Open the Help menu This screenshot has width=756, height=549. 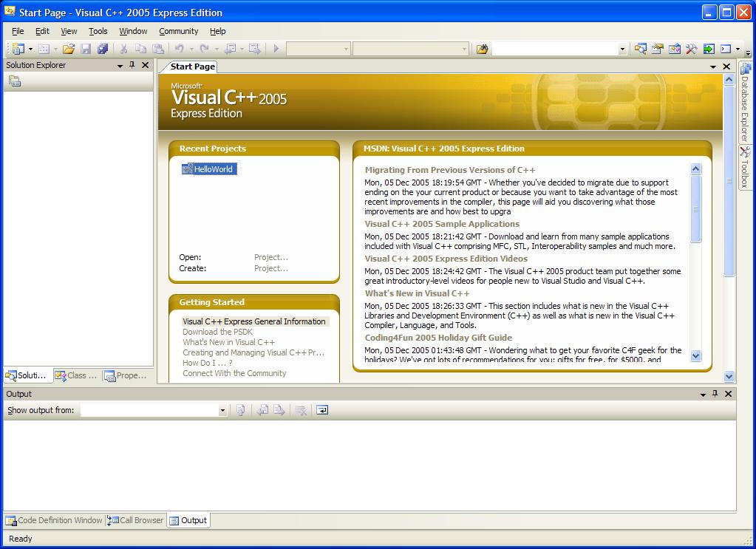click(x=217, y=31)
